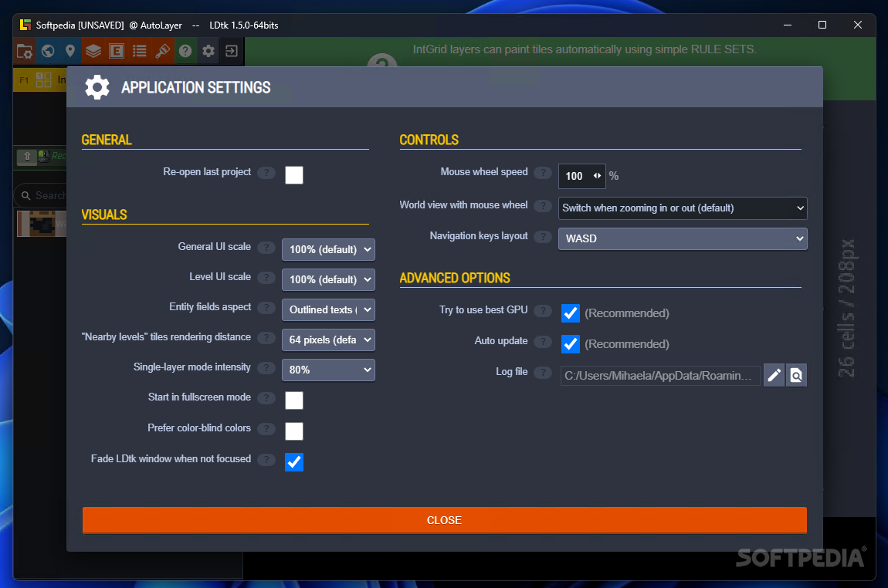888x588 pixels.
Task: Click the locate file icon next to the log path
Action: click(796, 375)
